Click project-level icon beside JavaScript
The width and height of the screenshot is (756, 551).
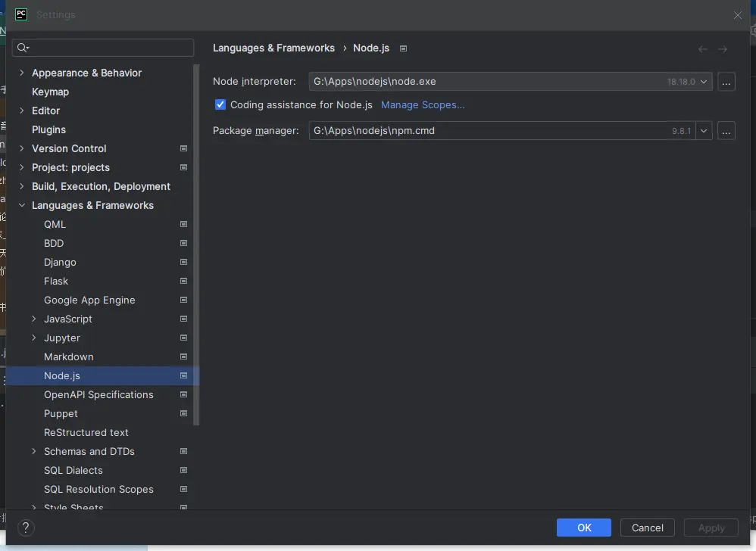tap(183, 319)
